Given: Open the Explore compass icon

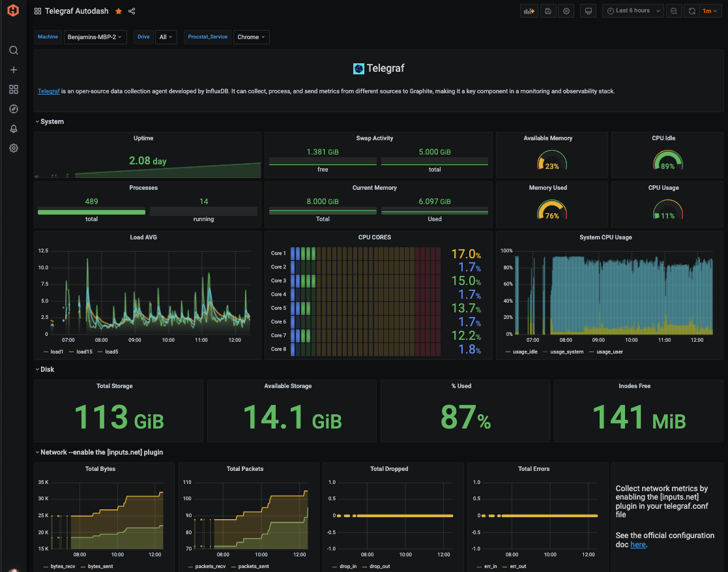Looking at the screenshot, I should [x=14, y=109].
